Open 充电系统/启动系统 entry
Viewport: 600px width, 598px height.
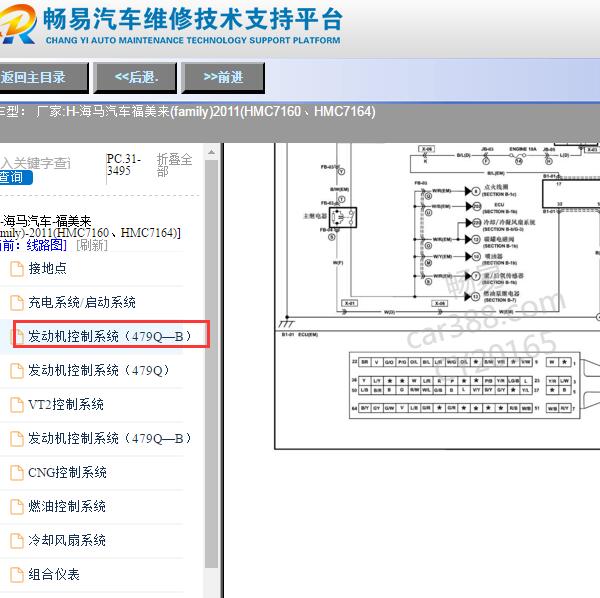82,303
